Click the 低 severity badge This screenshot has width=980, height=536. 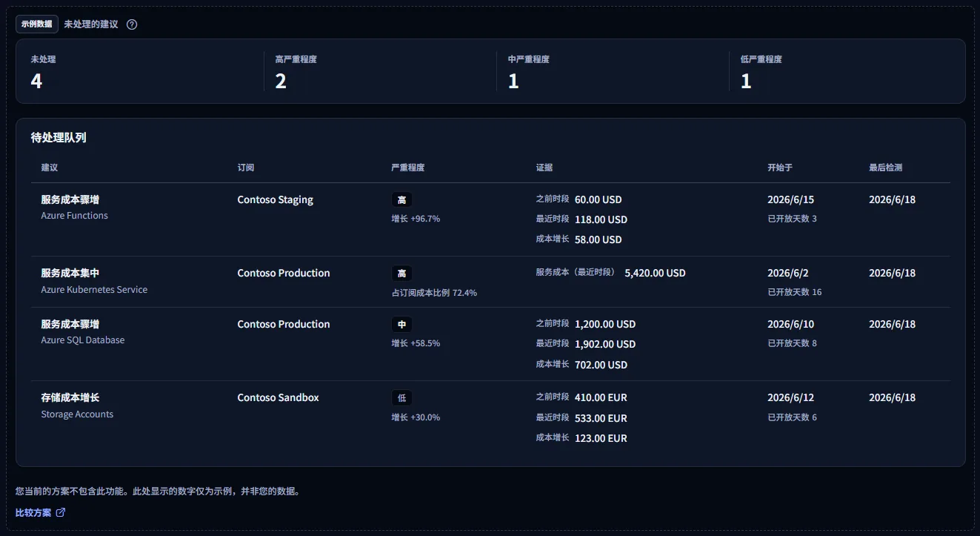(x=402, y=397)
